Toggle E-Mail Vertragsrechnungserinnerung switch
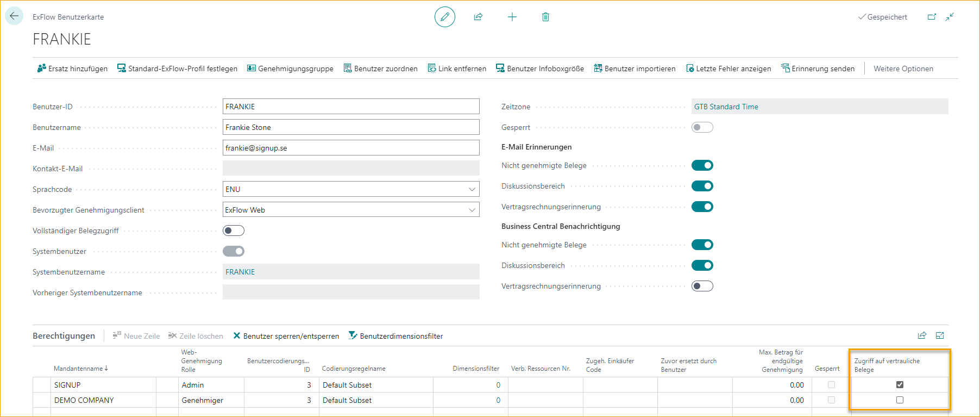Viewport: 980px width, 417px height. point(702,207)
